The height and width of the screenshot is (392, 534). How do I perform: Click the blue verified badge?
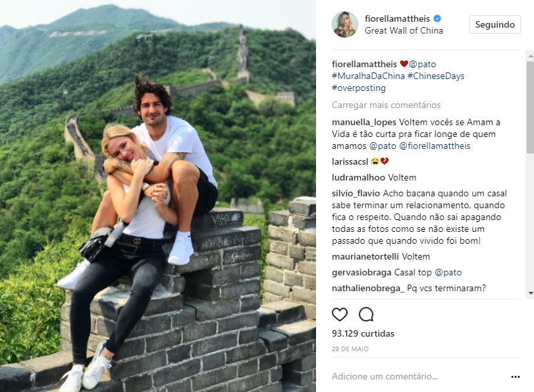pyautogui.click(x=437, y=18)
